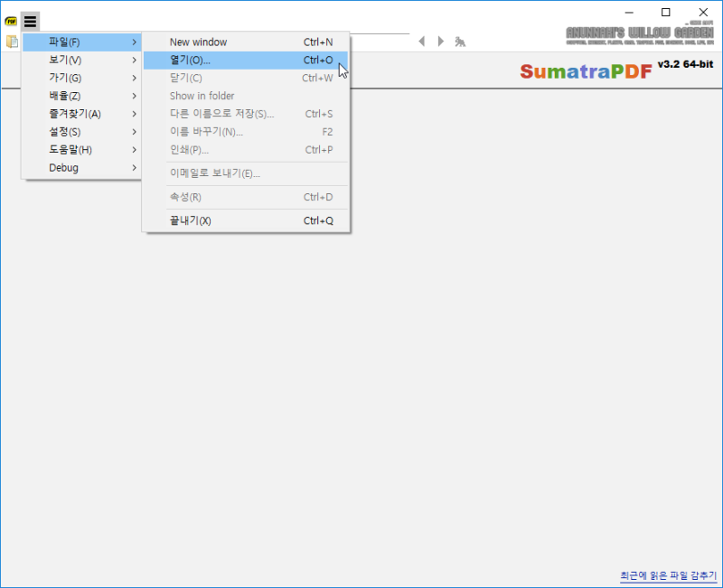723x588 pixels.
Task: Open the 보기(V) menu
Action: pyautogui.click(x=82, y=60)
